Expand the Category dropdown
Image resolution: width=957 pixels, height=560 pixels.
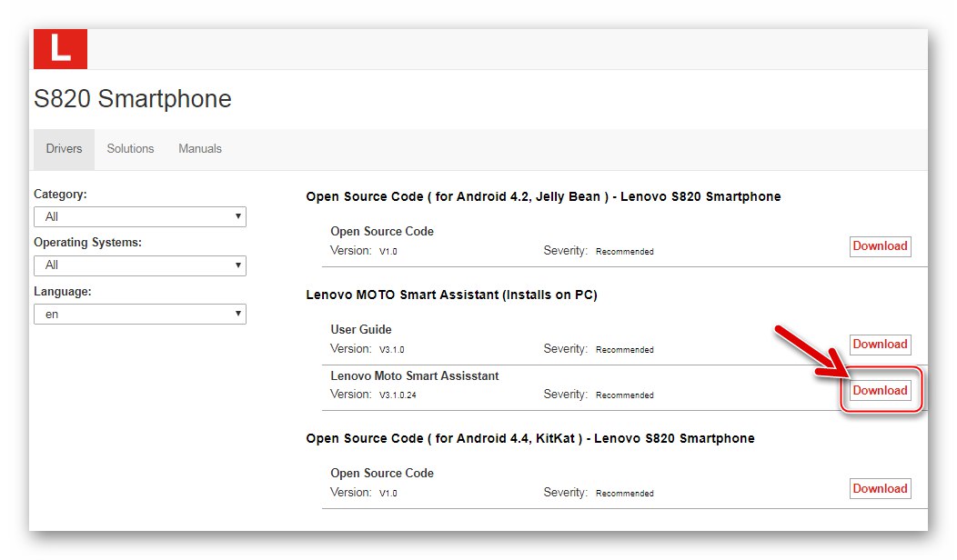139,216
